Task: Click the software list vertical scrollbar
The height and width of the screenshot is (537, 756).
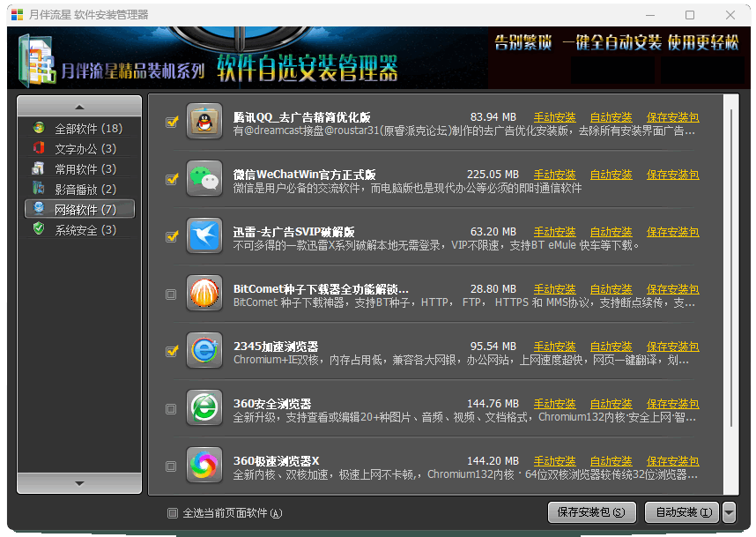Action: [730, 265]
